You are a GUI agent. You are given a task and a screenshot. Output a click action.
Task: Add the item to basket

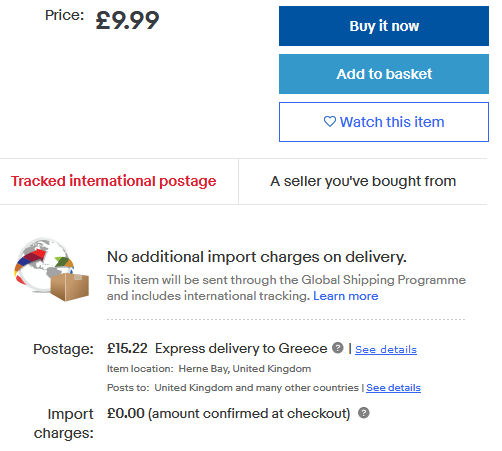(x=384, y=74)
